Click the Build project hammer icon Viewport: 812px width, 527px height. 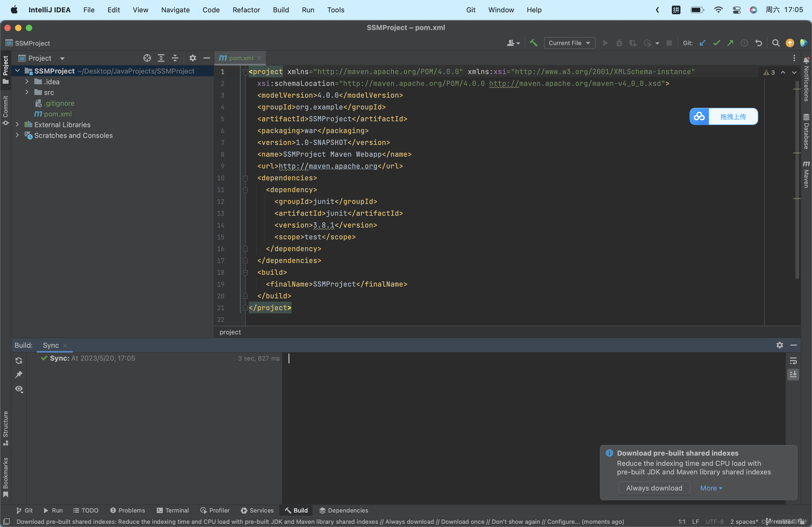533,43
